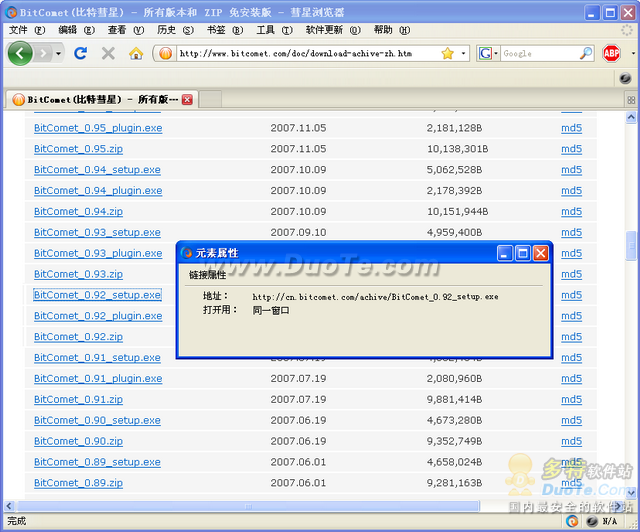The width and height of the screenshot is (640, 532).
Task: Run search with the magnifier icon
Action: (586, 53)
